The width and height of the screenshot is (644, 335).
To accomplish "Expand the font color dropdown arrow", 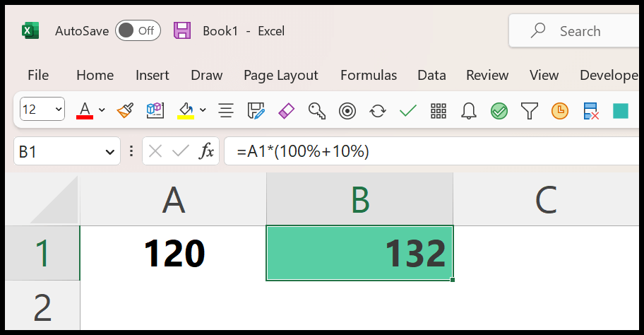I will (102, 110).
